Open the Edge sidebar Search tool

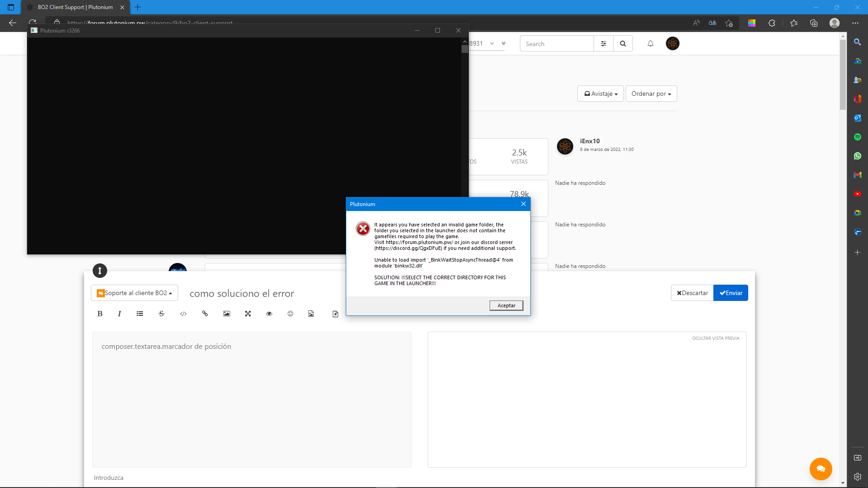tap(857, 42)
